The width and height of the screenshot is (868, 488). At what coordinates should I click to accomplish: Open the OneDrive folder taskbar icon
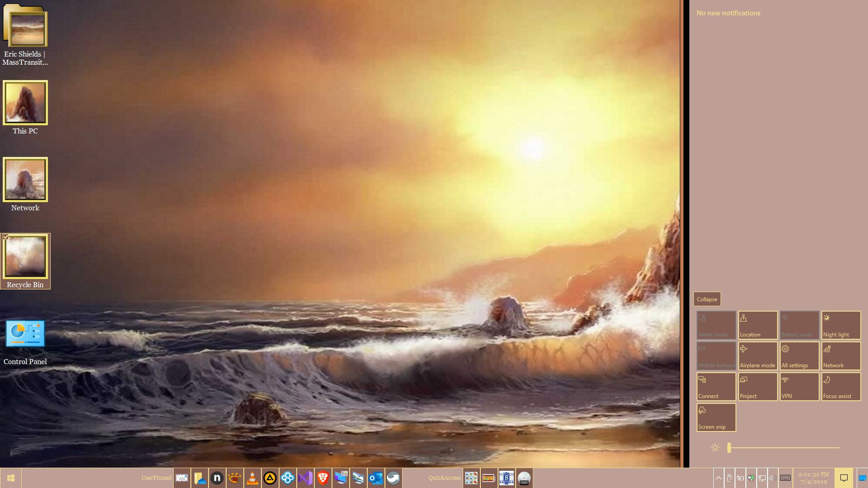point(199,478)
